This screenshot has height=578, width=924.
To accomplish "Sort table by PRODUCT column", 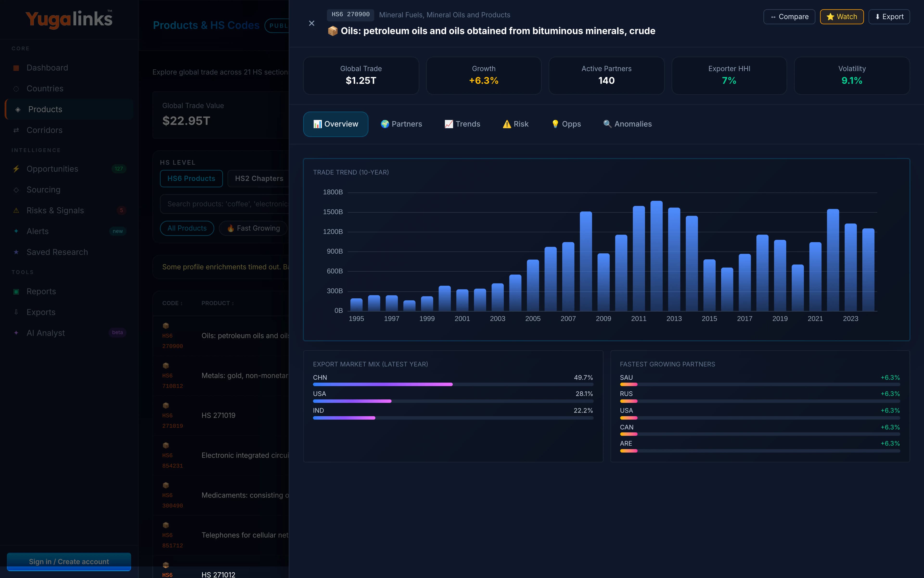I will point(218,303).
